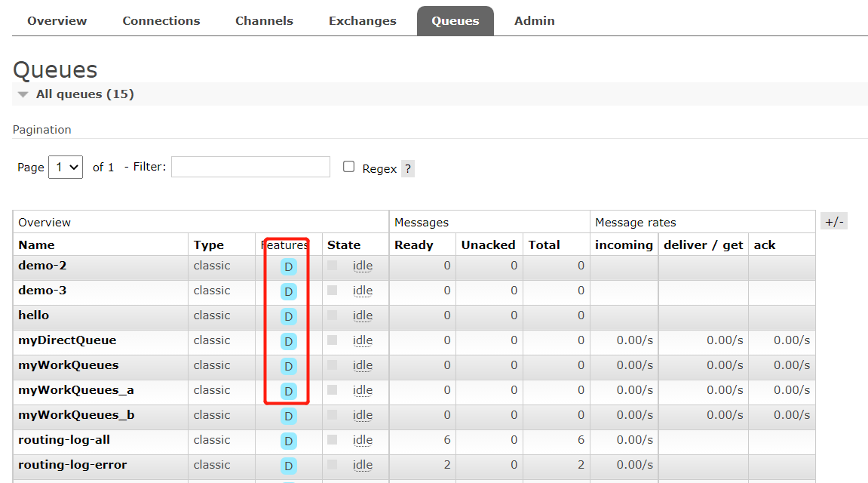This screenshot has height=483, width=868.
Task: Open the myWorkQueues_a queue
Action: 76,390
